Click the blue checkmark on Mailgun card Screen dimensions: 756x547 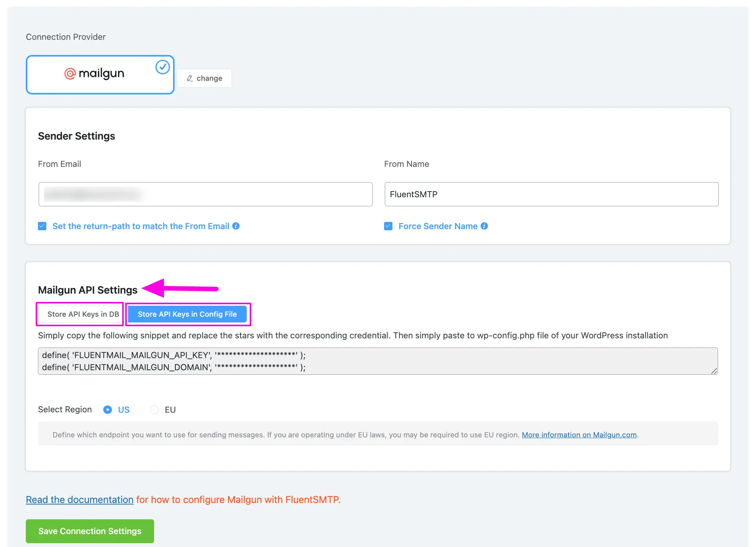tap(162, 67)
